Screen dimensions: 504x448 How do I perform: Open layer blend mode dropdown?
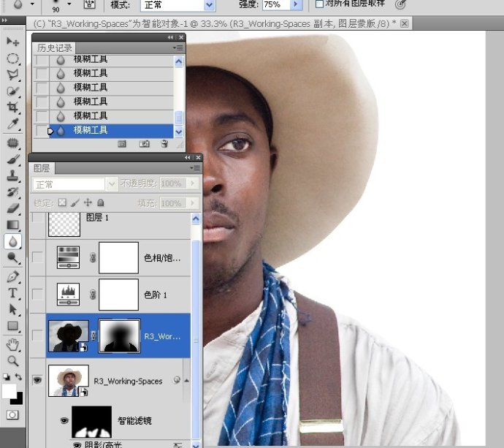pyautogui.click(x=112, y=184)
